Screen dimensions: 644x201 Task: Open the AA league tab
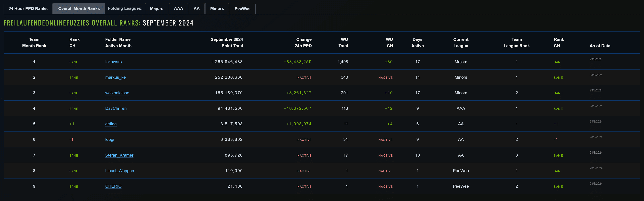tap(197, 9)
